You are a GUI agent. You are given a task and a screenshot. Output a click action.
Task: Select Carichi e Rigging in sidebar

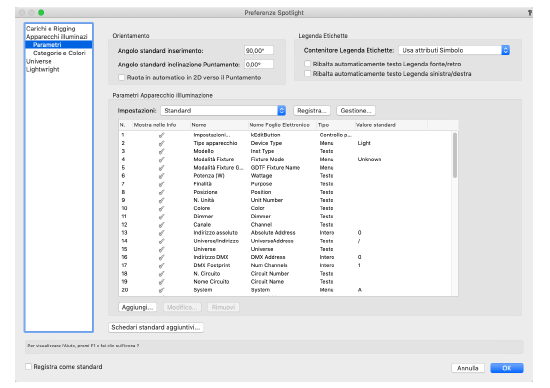click(x=51, y=28)
